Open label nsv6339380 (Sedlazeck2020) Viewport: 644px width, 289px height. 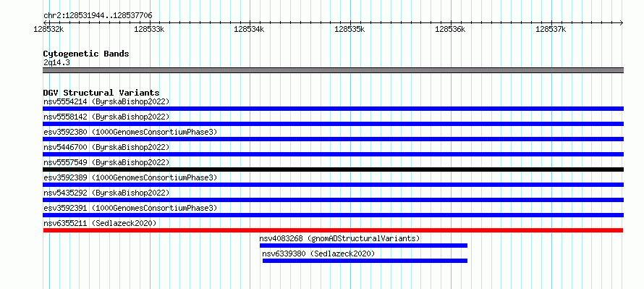[x=318, y=254]
